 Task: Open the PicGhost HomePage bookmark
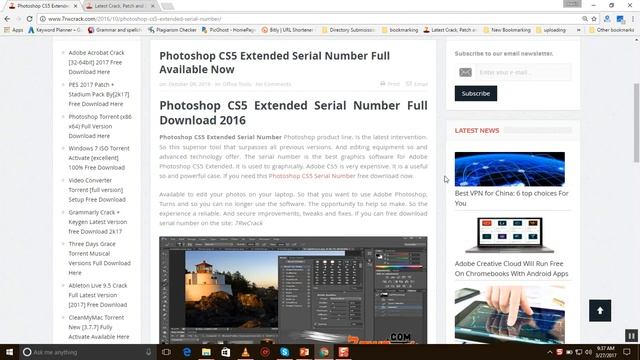[229, 30]
